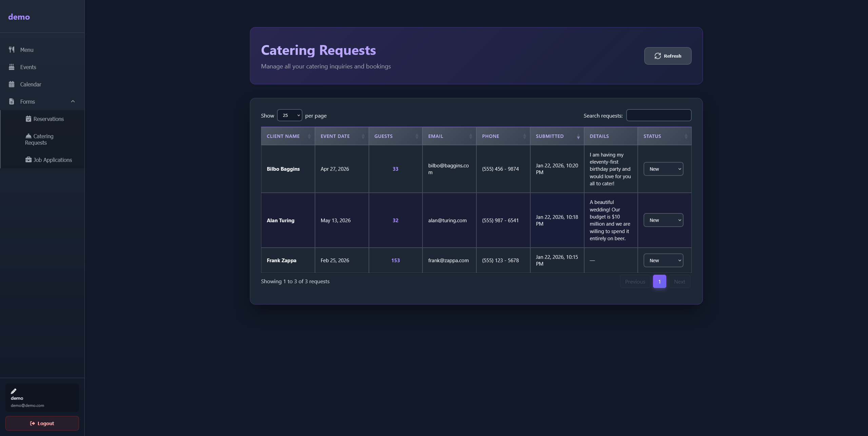Select the Menu sidebar icon
Viewport: 868px width, 436px height.
click(x=12, y=49)
